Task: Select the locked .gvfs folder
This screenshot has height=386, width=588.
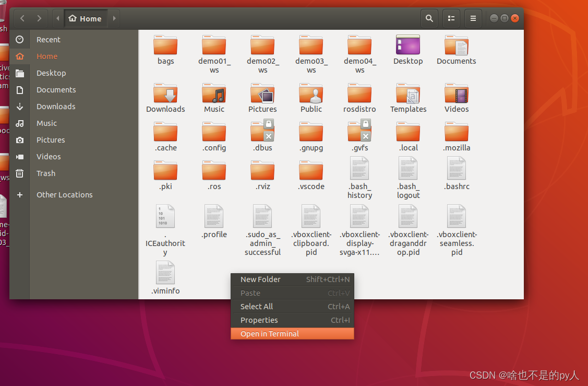Action: [359, 136]
